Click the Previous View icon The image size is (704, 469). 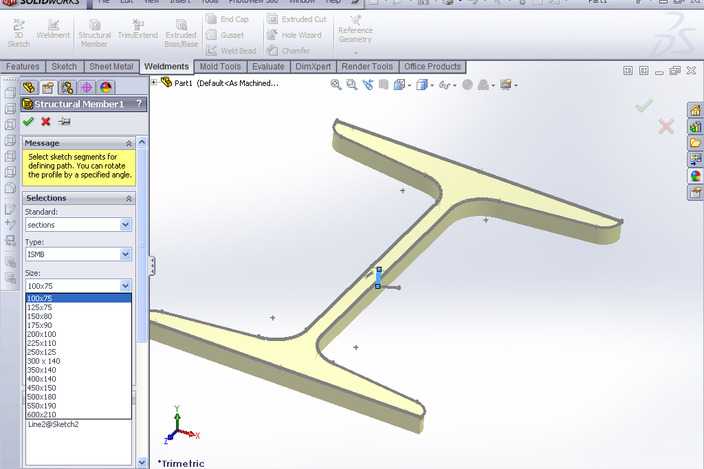click(368, 84)
